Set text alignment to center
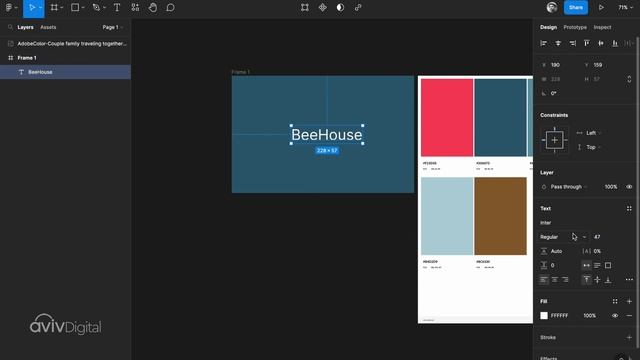The height and width of the screenshot is (360, 640). pyautogui.click(x=554, y=280)
